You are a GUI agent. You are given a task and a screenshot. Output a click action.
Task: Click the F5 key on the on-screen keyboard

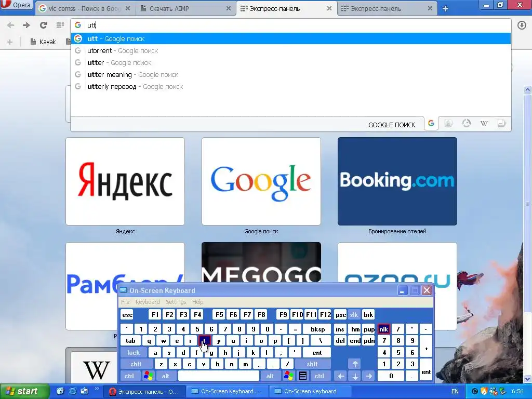(x=220, y=315)
